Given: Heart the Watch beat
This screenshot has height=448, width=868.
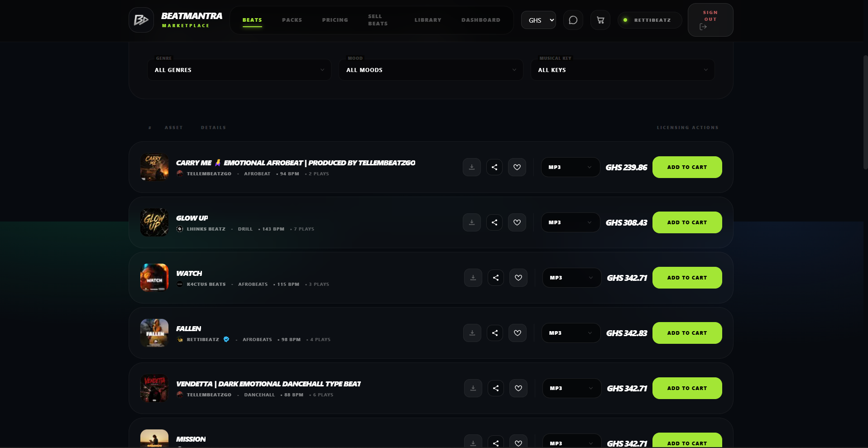Looking at the screenshot, I should tap(518, 278).
